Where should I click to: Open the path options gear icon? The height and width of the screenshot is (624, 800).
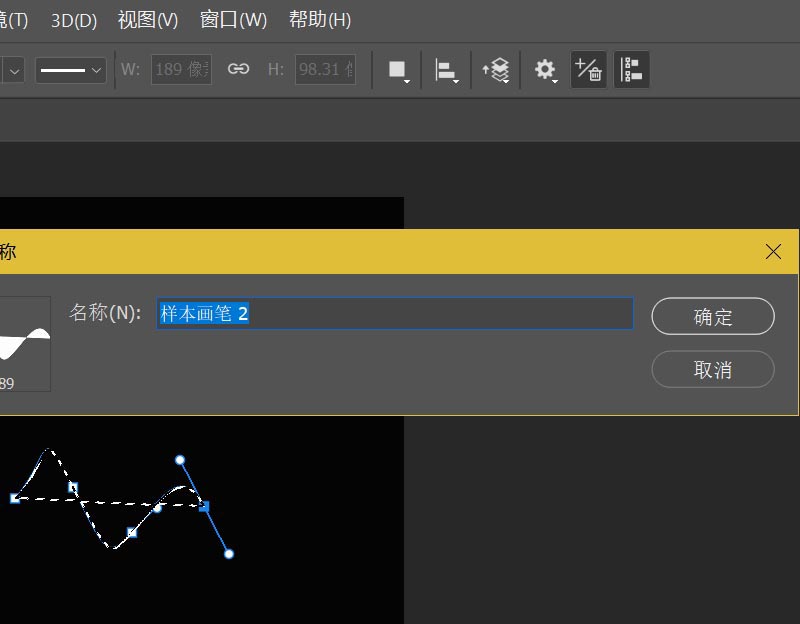[x=543, y=69]
